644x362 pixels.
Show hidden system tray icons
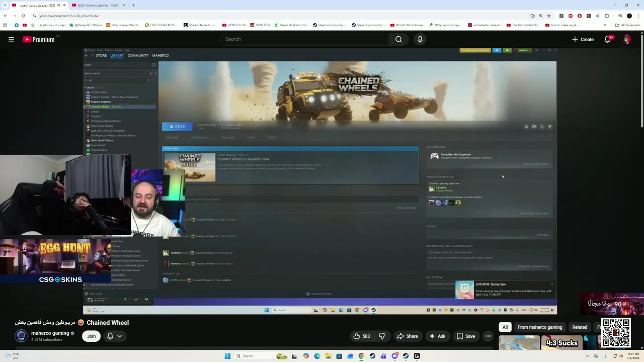(587, 356)
